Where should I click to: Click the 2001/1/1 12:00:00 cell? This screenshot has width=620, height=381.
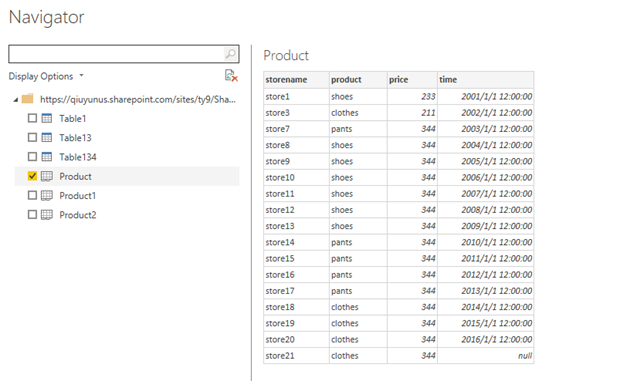pos(486,96)
